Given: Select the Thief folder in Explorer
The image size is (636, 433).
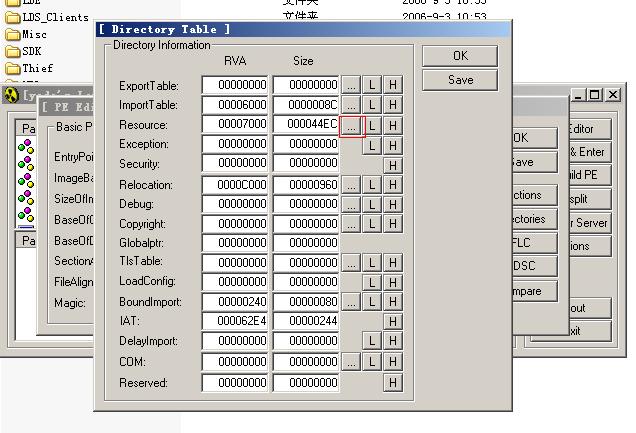Looking at the screenshot, I should pos(30,69).
